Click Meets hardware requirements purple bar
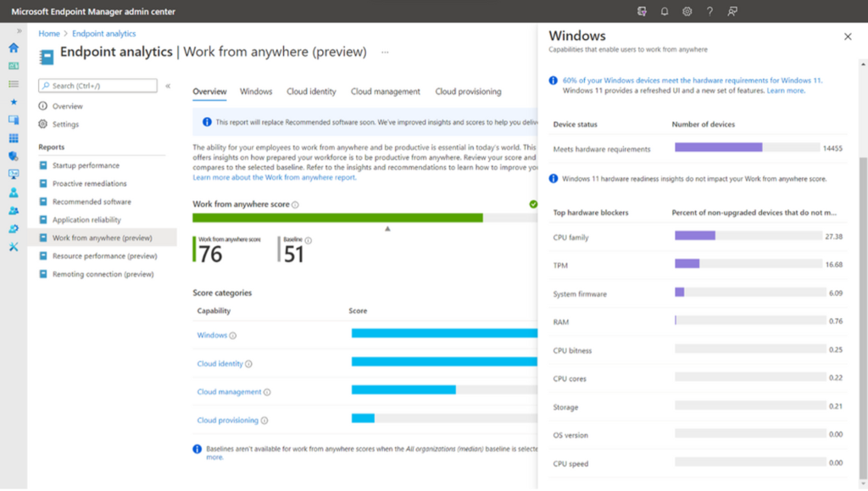This screenshot has width=868, height=491. 718,148
